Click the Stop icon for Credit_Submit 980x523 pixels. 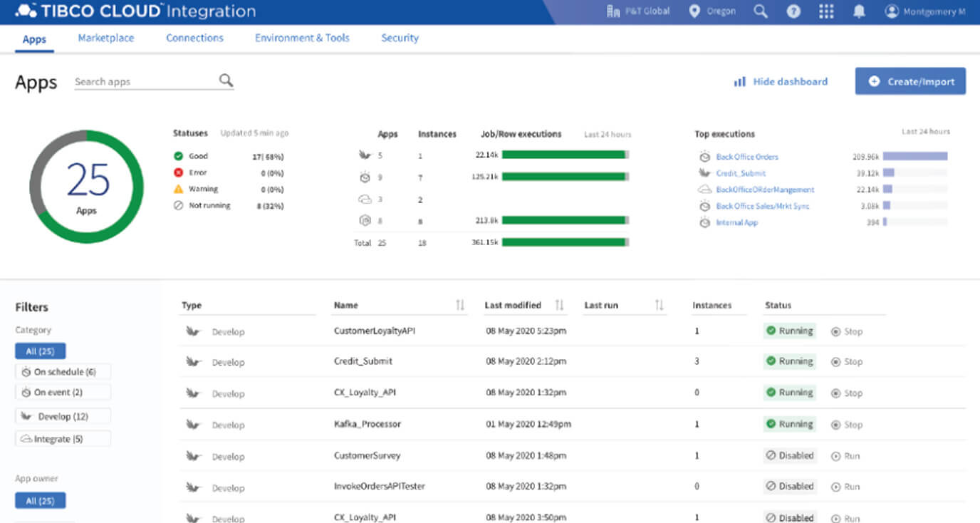pyautogui.click(x=836, y=362)
